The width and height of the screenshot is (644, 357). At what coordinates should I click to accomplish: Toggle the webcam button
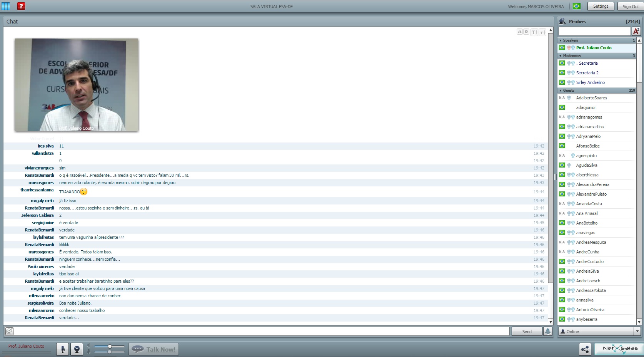[x=77, y=349]
